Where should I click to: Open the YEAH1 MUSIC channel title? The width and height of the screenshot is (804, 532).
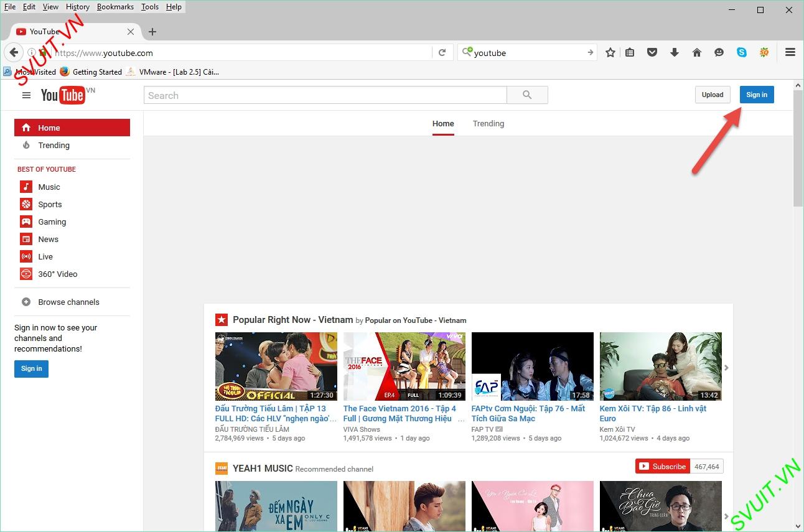click(263, 469)
